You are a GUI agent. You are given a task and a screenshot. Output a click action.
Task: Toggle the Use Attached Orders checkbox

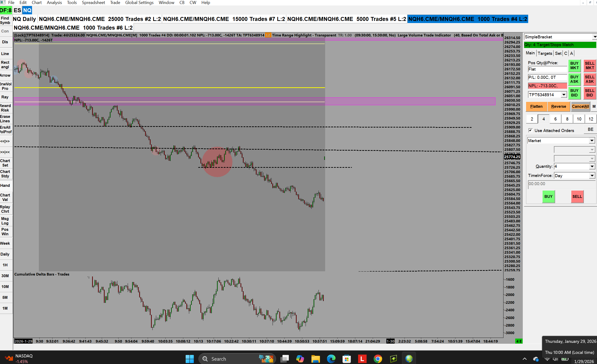pos(530,130)
